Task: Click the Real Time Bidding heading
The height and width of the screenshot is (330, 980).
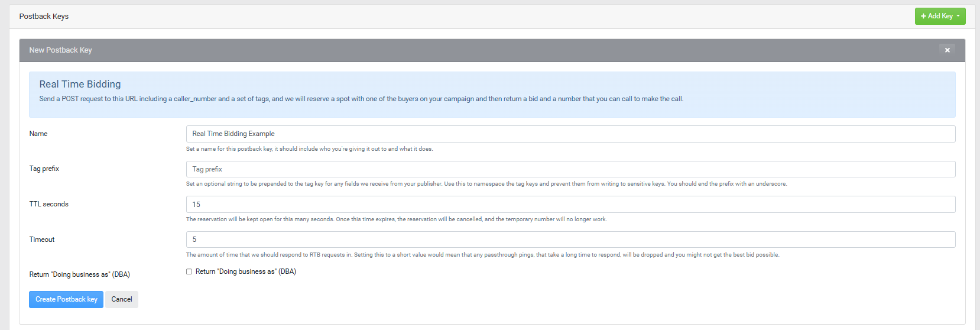Action: pos(80,84)
